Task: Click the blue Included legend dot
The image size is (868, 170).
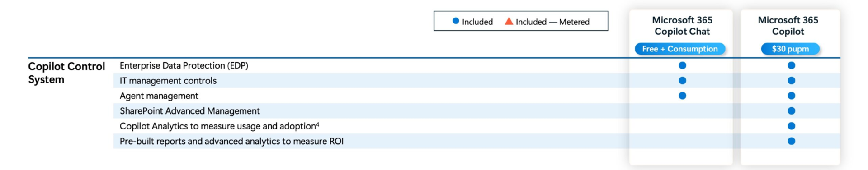Action: [456, 21]
